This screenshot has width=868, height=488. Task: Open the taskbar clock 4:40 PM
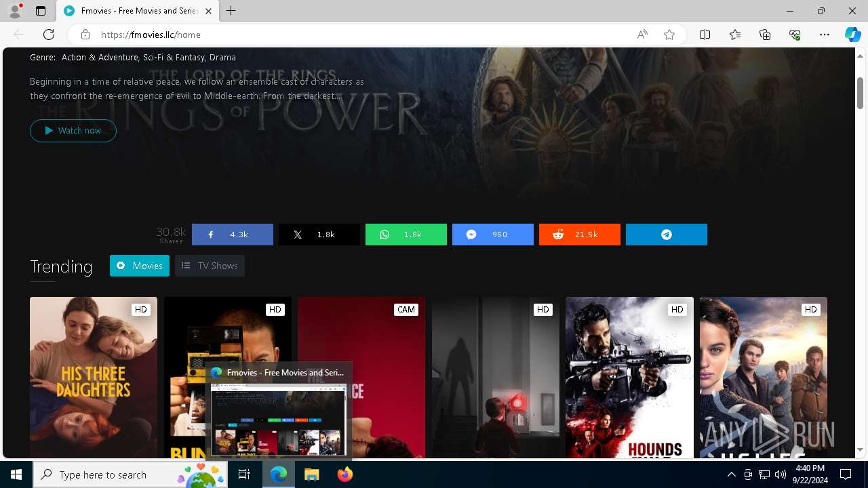point(810,474)
